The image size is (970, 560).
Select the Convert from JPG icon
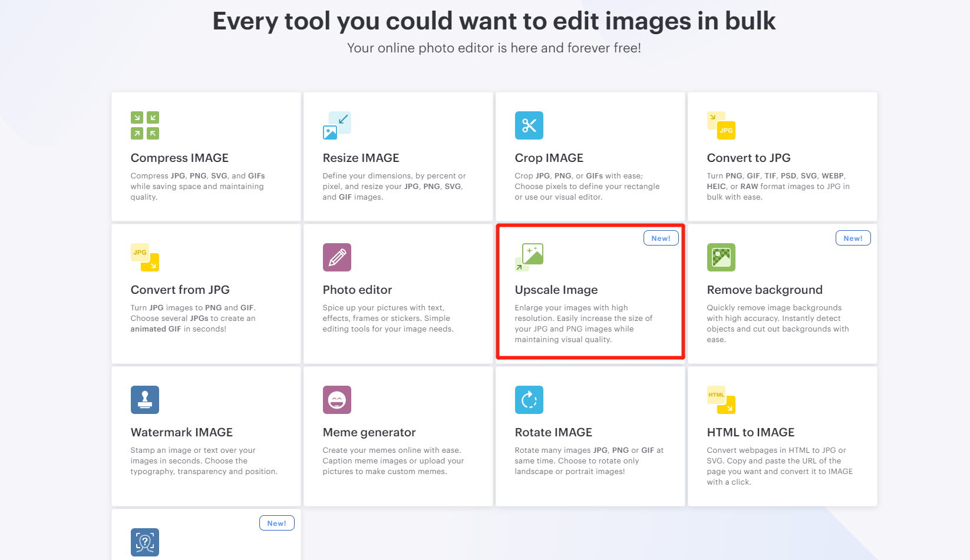click(144, 257)
